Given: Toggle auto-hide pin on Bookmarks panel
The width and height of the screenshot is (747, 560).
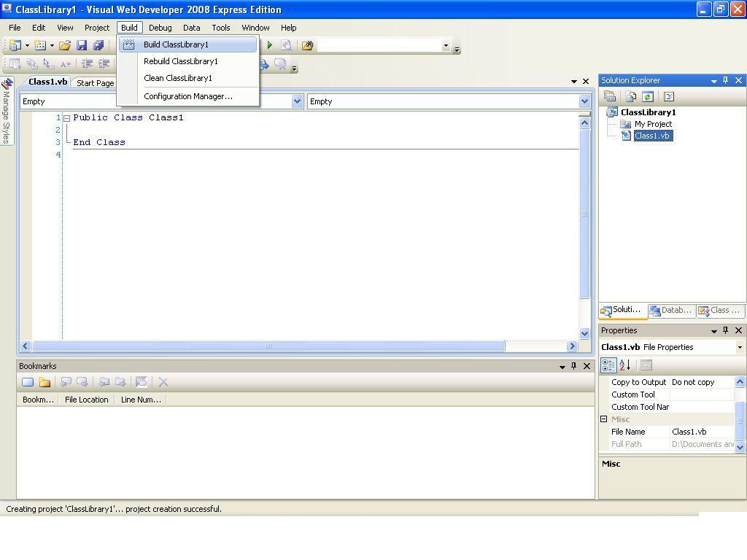Looking at the screenshot, I should point(574,366).
